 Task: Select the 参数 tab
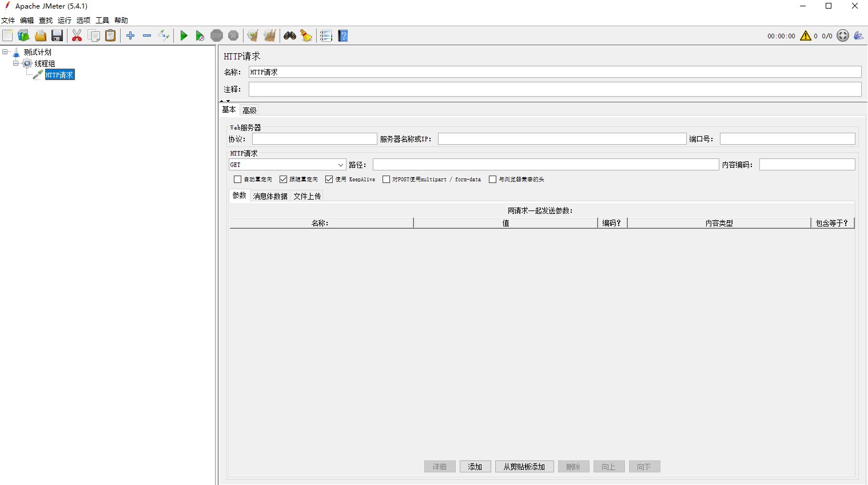pyautogui.click(x=239, y=196)
